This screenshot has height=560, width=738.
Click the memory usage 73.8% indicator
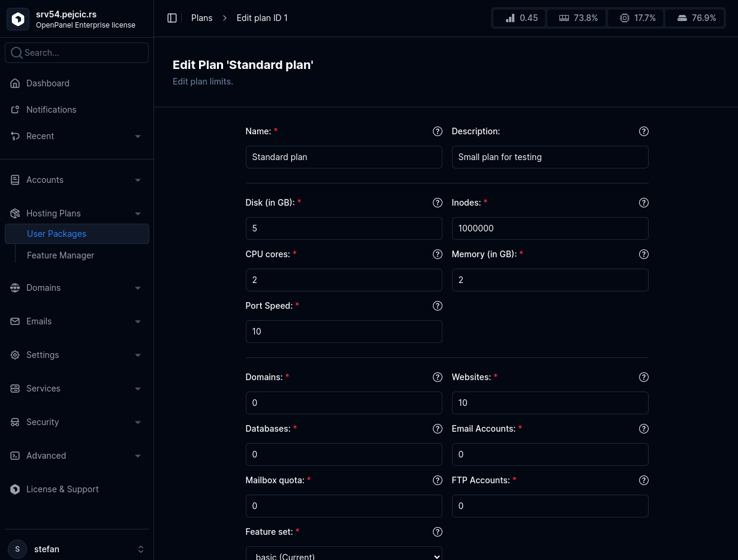[576, 18]
